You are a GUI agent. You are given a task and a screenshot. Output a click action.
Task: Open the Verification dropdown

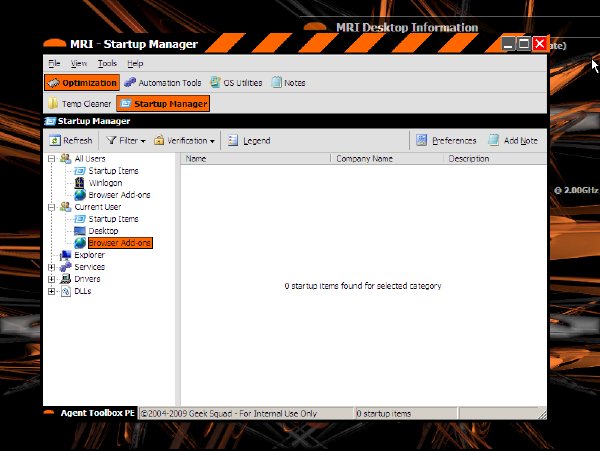tap(184, 140)
